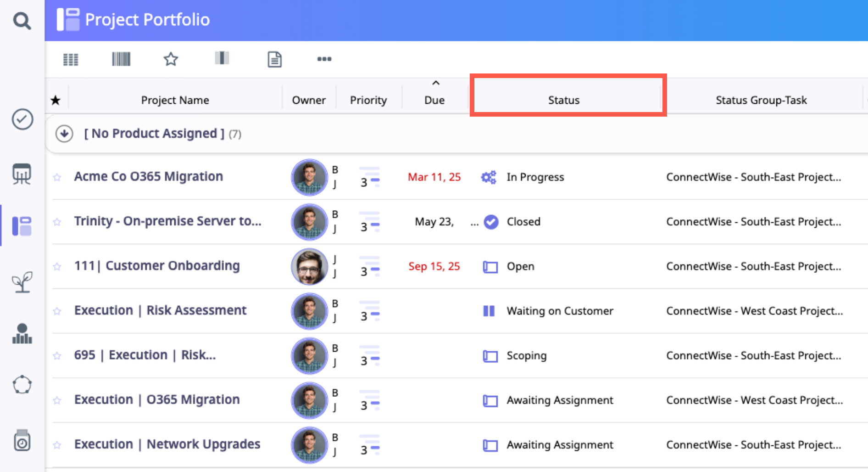
Task: Click the star favorites icon in toolbar
Action: click(171, 59)
